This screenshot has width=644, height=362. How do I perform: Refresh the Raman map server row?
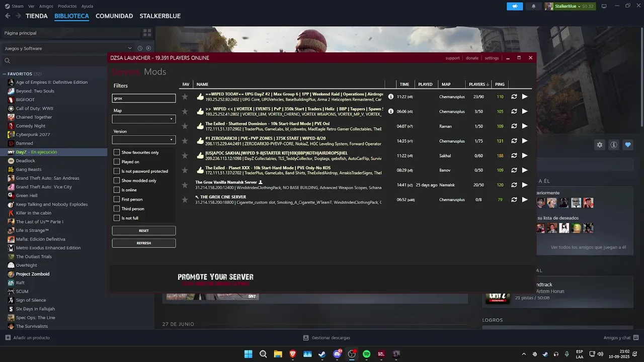[x=514, y=126]
